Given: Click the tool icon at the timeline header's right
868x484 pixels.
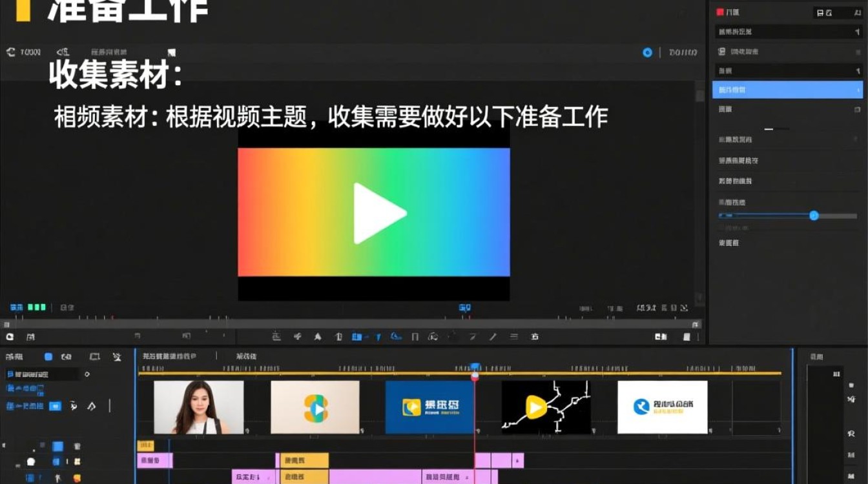Looking at the screenshot, I should (x=117, y=356).
